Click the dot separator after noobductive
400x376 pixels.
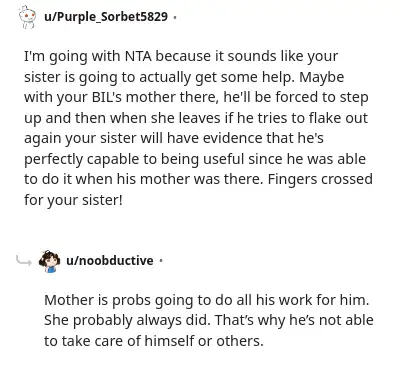161,261
